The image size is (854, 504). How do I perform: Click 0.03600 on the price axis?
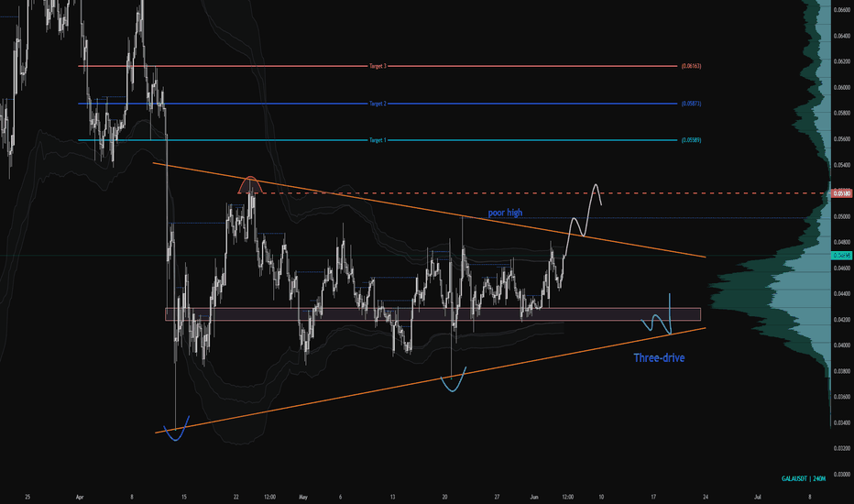(841, 397)
